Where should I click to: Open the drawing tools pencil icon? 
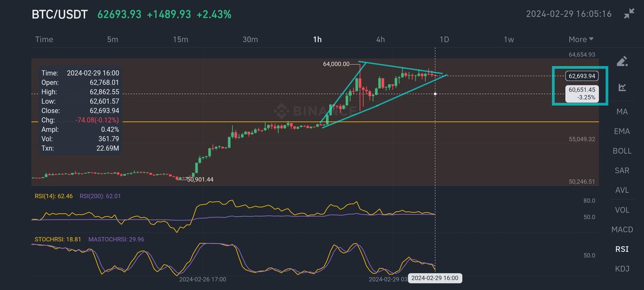point(622,61)
